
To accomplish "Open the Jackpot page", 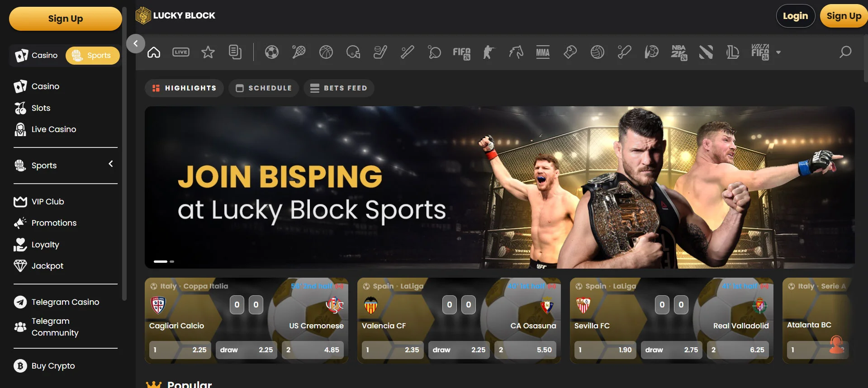I will coord(38,266).
